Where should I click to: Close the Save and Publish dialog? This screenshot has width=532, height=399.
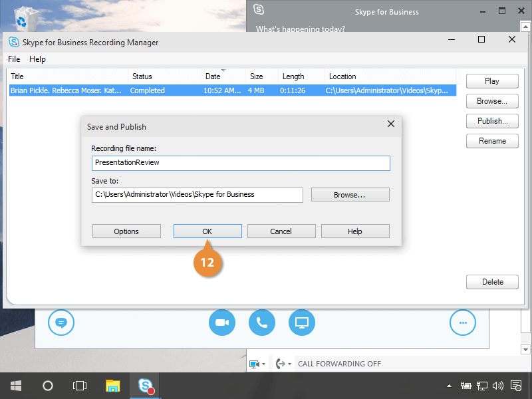coord(391,124)
